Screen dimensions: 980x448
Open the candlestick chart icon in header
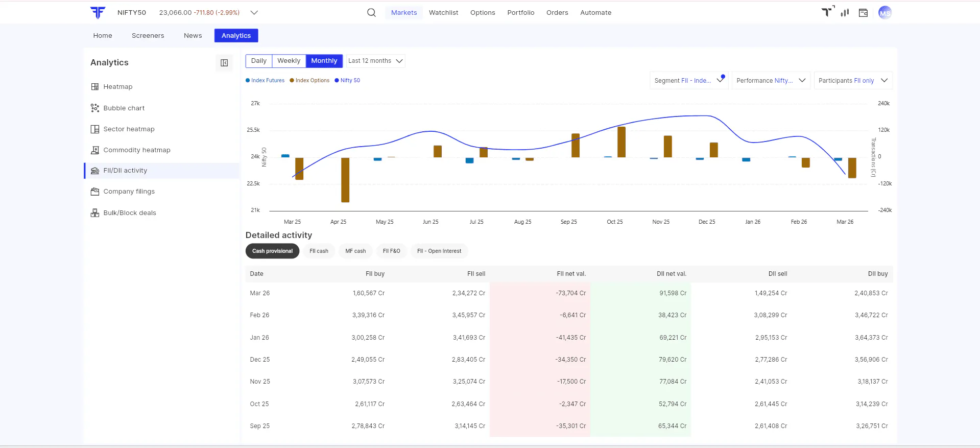[x=845, y=13]
